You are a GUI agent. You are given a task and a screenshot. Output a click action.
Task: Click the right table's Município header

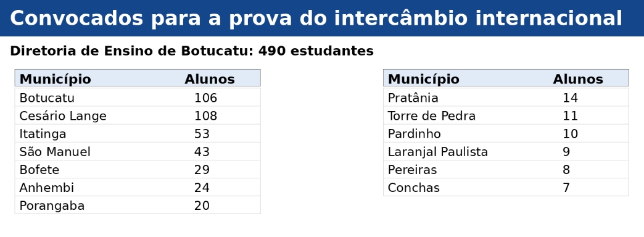[423, 79]
